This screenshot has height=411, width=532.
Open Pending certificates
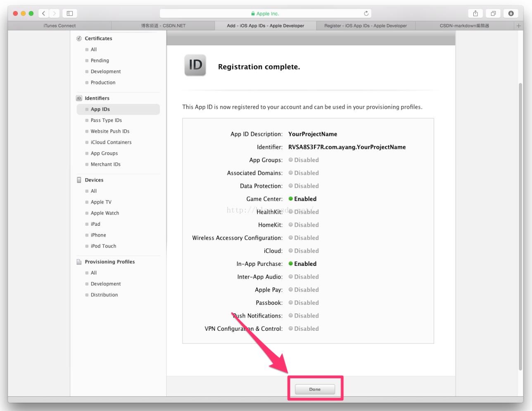pyautogui.click(x=100, y=60)
